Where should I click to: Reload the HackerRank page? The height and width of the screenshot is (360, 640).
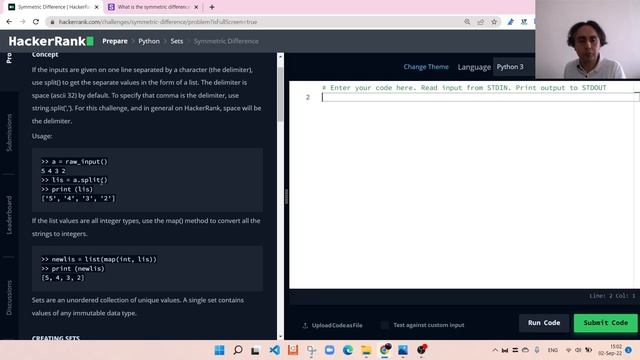[x=36, y=22]
